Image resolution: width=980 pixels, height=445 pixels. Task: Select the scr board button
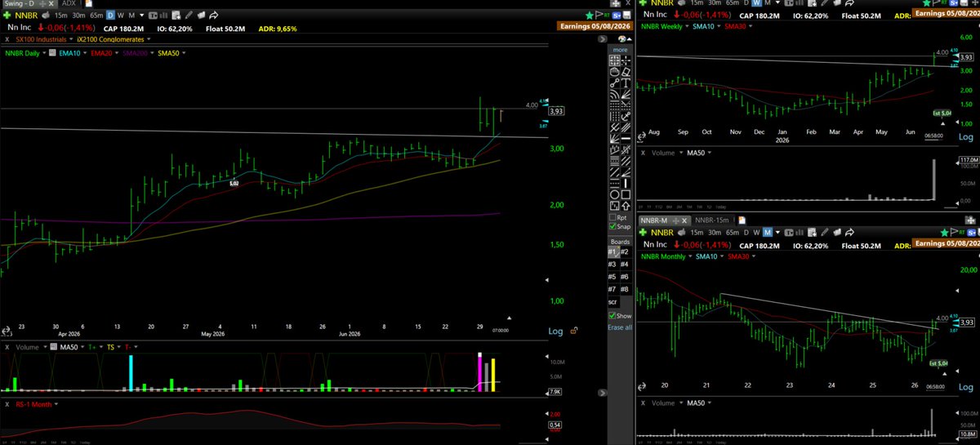click(612, 302)
